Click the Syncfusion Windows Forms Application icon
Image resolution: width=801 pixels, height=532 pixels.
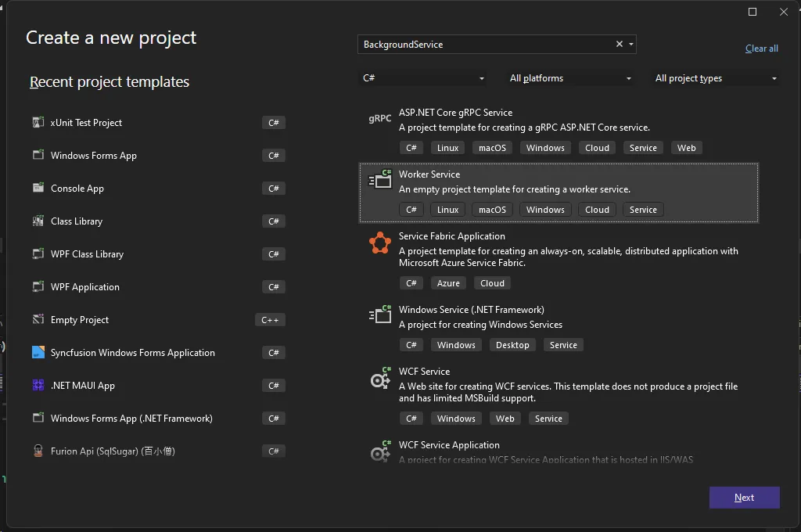point(38,352)
